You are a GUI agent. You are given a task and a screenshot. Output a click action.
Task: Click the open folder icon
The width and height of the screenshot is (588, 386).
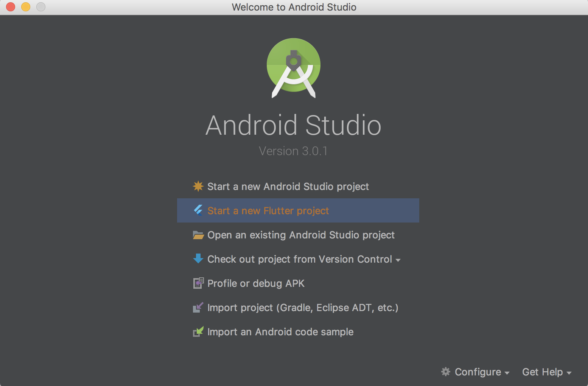pyautogui.click(x=198, y=235)
